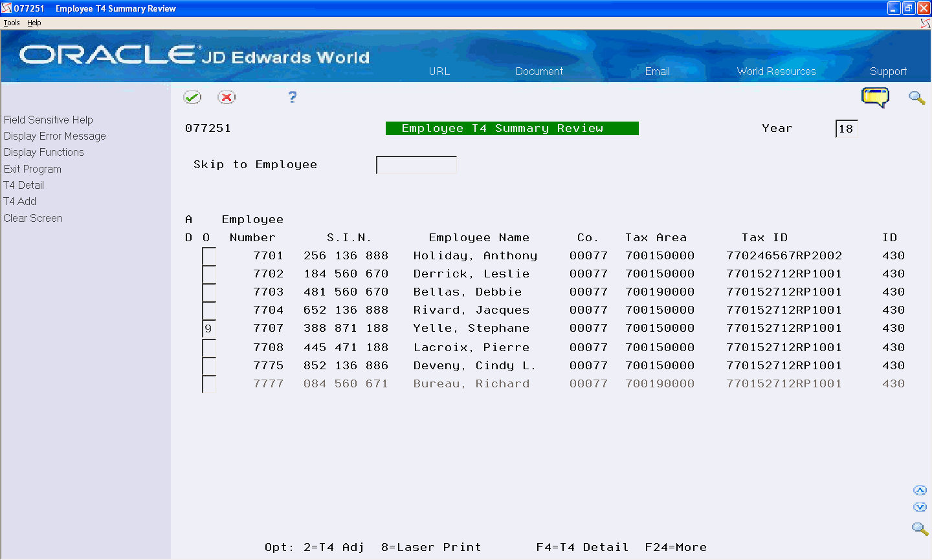Click the F24=More function key text
Viewport: 932px width, 560px height.
(x=676, y=548)
